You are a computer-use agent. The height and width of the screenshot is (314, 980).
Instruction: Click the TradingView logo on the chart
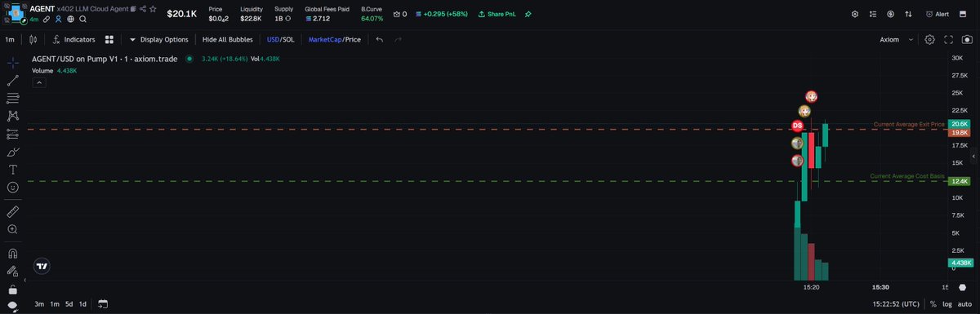pyautogui.click(x=42, y=266)
